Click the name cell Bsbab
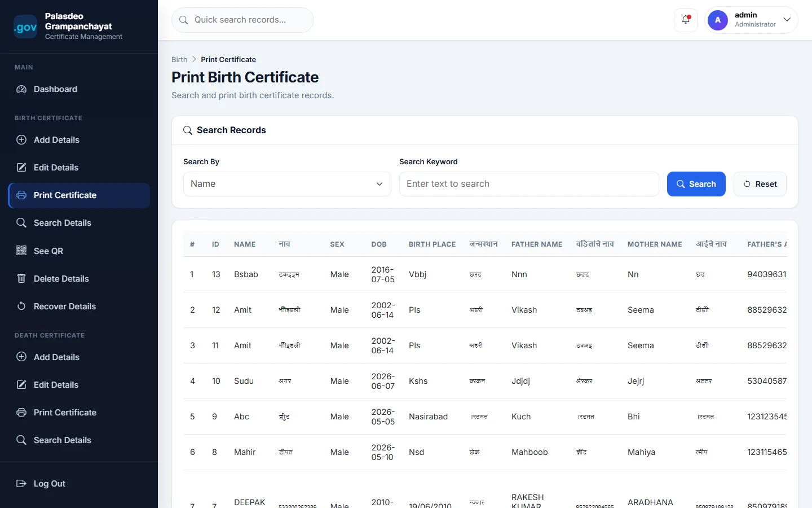 tap(246, 274)
